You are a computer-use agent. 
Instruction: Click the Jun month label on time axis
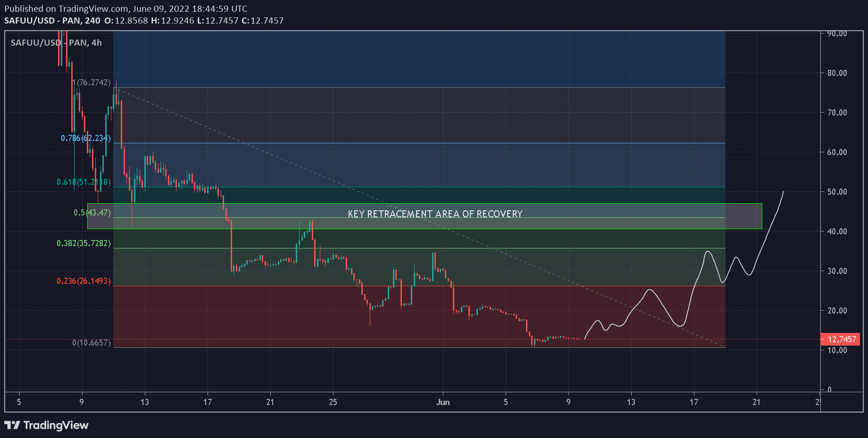coord(442,402)
